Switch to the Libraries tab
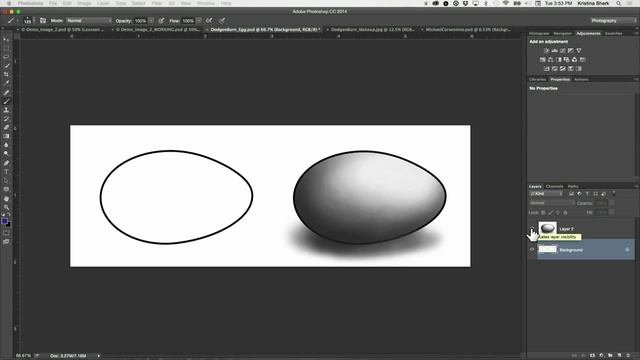640x360 pixels. pos(538,80)
